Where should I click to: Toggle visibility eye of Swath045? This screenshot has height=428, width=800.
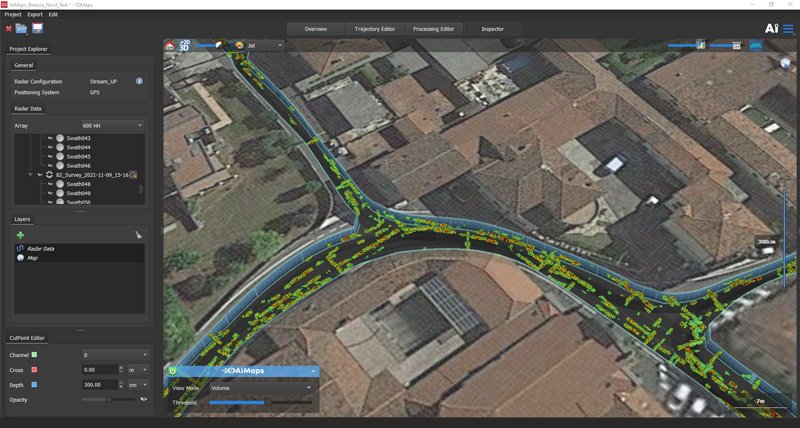(x=50, y=157)
